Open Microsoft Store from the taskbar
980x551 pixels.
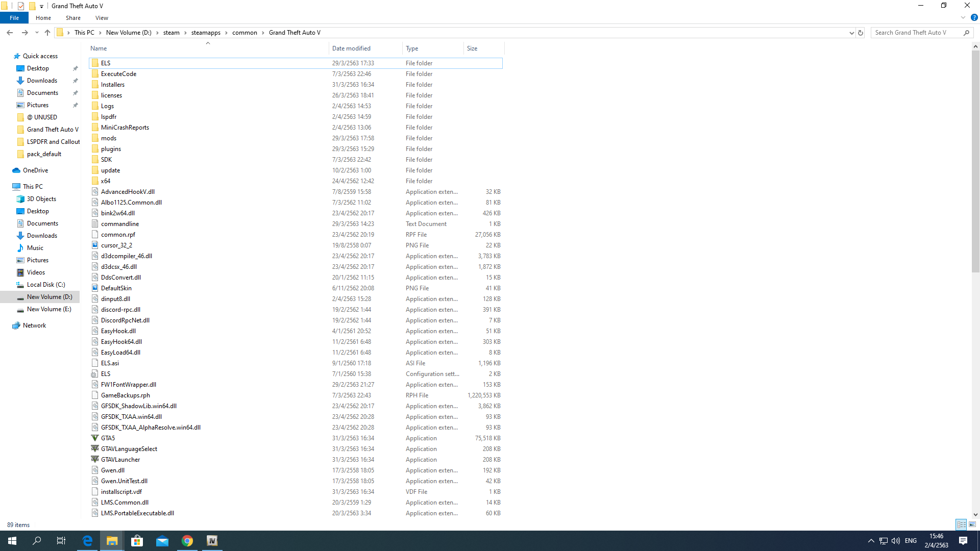coord(137,541)
